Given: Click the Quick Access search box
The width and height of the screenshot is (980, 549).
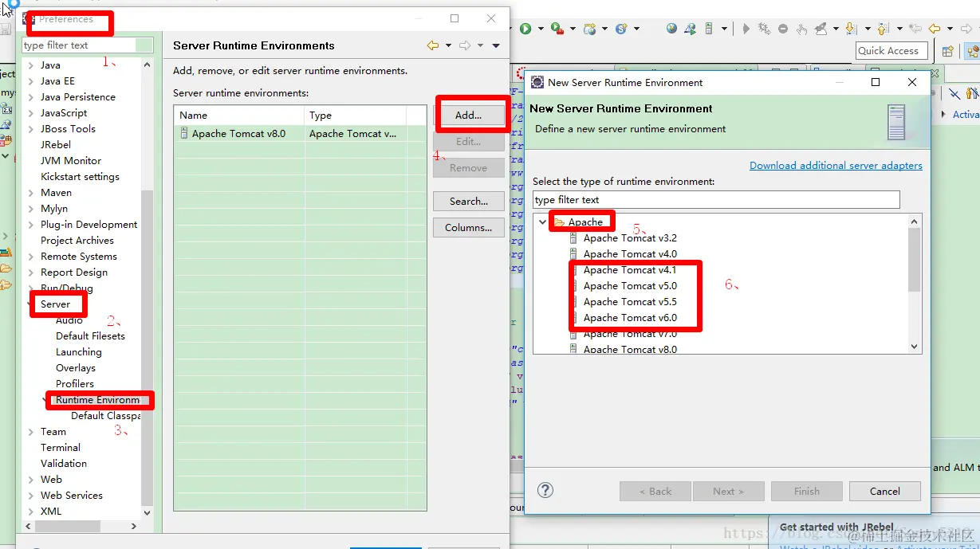Looking at the screenshot, I should point(891,50).
